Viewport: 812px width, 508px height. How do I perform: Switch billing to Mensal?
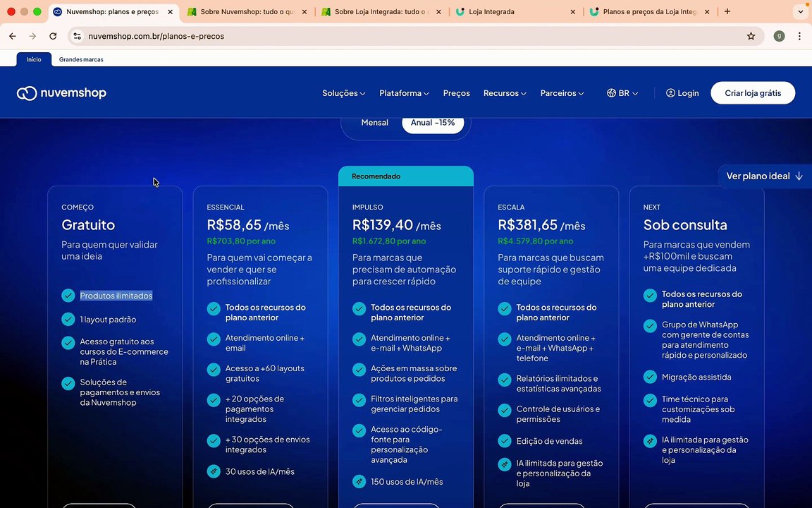pyautogui.click(x=374, y=123)
